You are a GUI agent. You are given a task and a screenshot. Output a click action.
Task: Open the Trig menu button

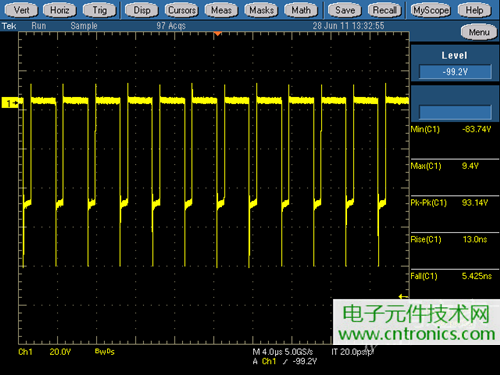(x=100, y=10)
